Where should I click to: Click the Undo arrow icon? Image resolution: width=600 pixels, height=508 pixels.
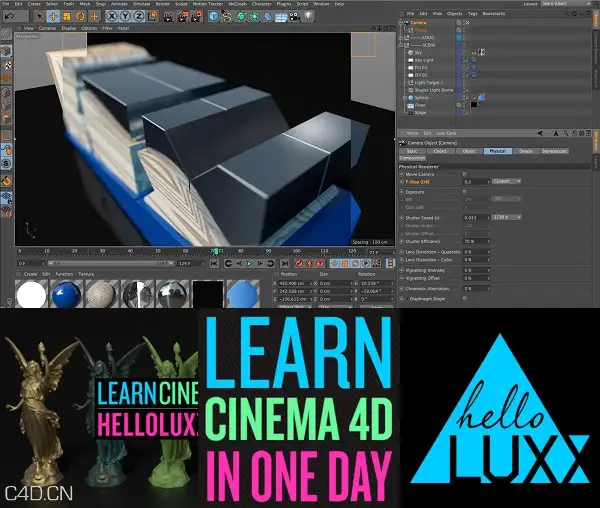point(9,16)
